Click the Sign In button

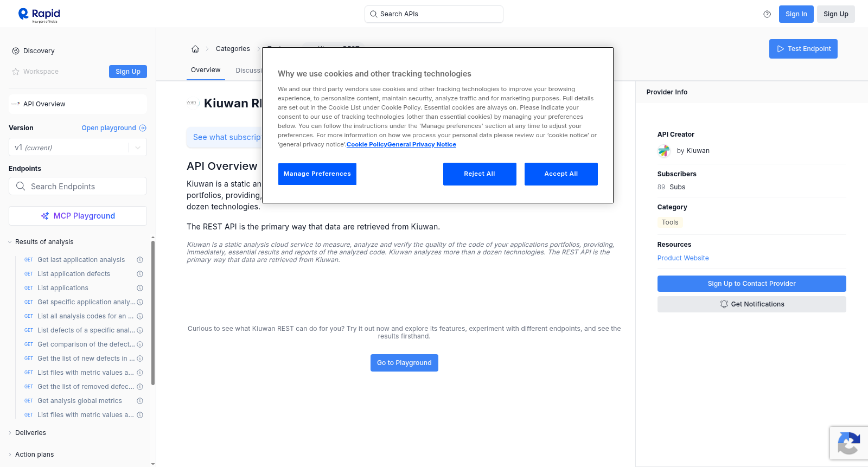point(796,14)
